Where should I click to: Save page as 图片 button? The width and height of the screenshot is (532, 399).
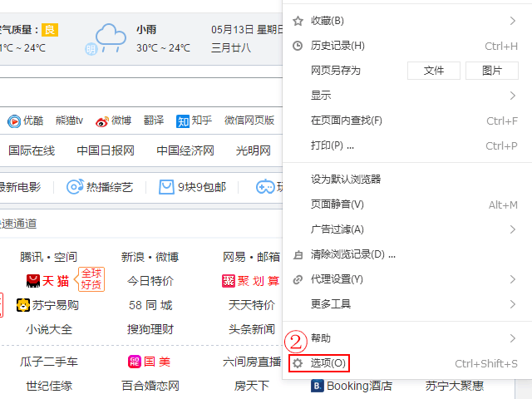(492, 71)
